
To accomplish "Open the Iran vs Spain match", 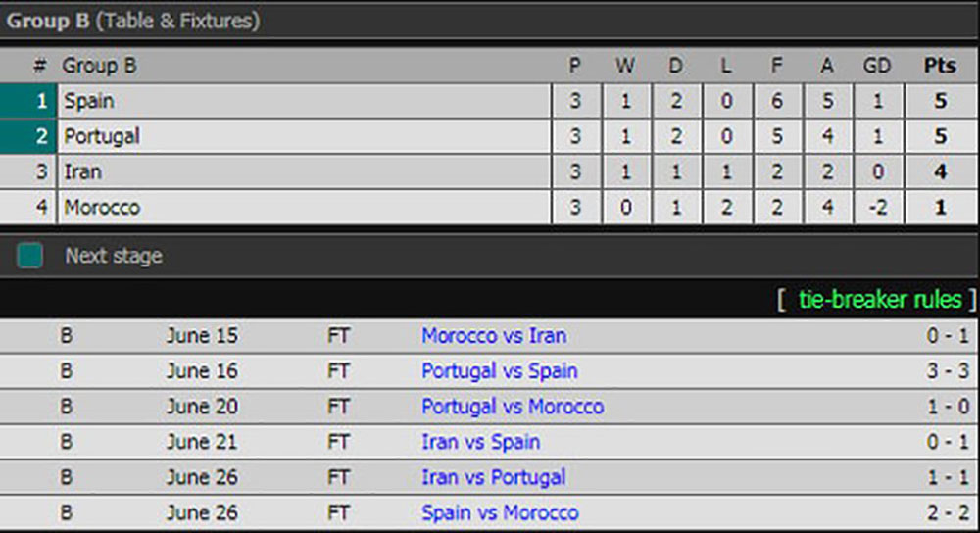I will (480, 443).
